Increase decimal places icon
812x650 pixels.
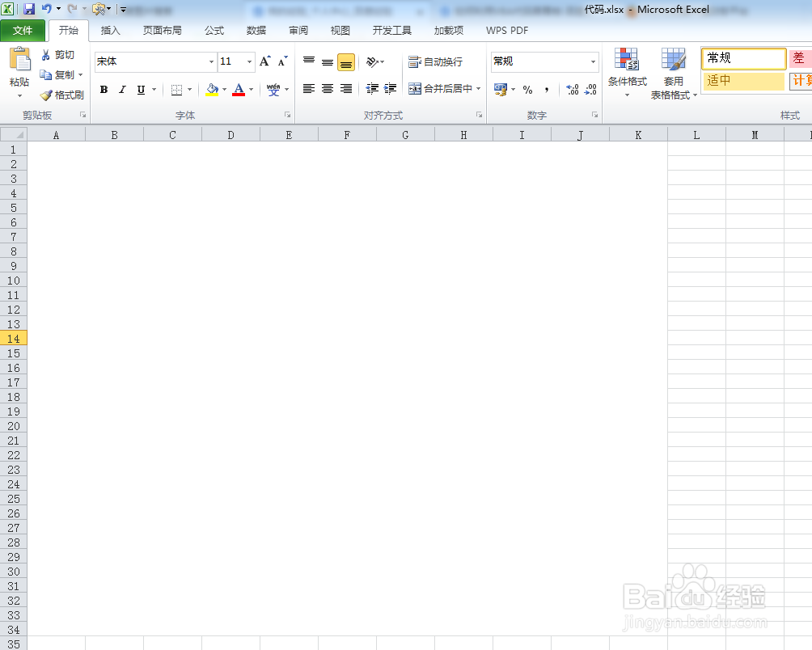point(573,90)
